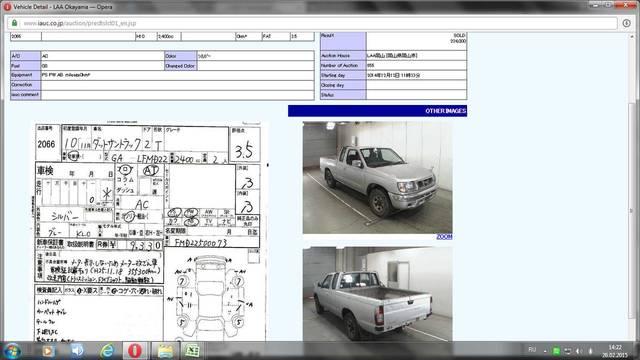Image resolution: width=640 pixels, height=360 pixels.
Task: Launch Internet Explorer from the taskbar
Action: [x=107, y=351]
